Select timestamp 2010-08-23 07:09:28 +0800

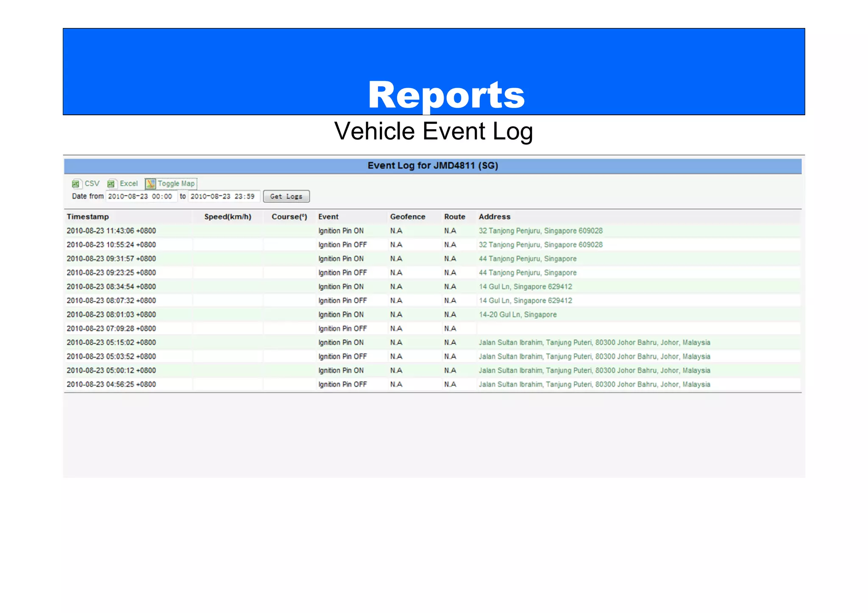click(111, 328)
